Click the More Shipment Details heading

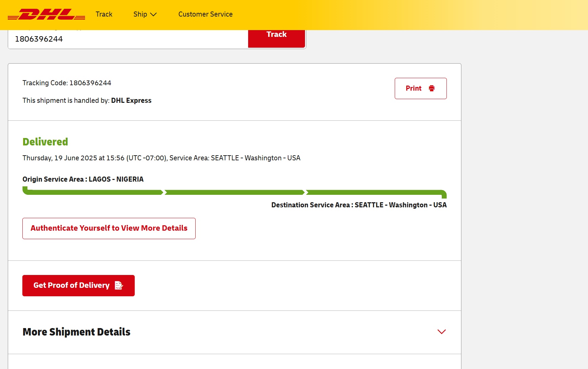tap(77, 332)
